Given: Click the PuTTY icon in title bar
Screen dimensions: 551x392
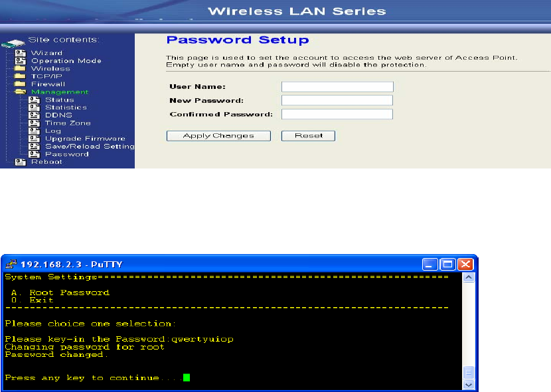Looking at the screenshot, I should [10, 263].
